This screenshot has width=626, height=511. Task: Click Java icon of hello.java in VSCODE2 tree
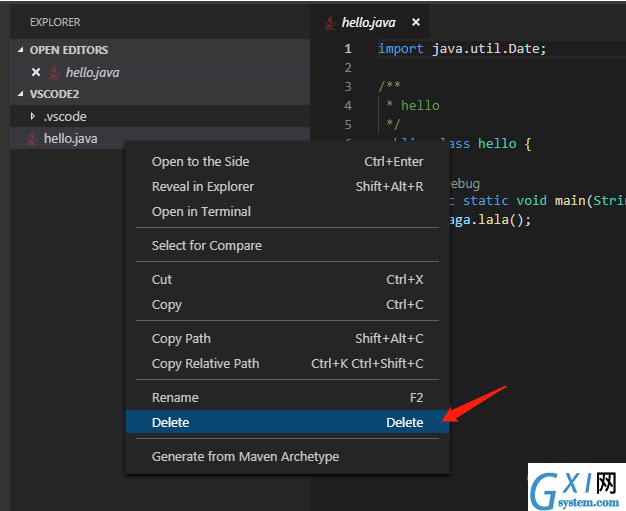tap(32, 139)
